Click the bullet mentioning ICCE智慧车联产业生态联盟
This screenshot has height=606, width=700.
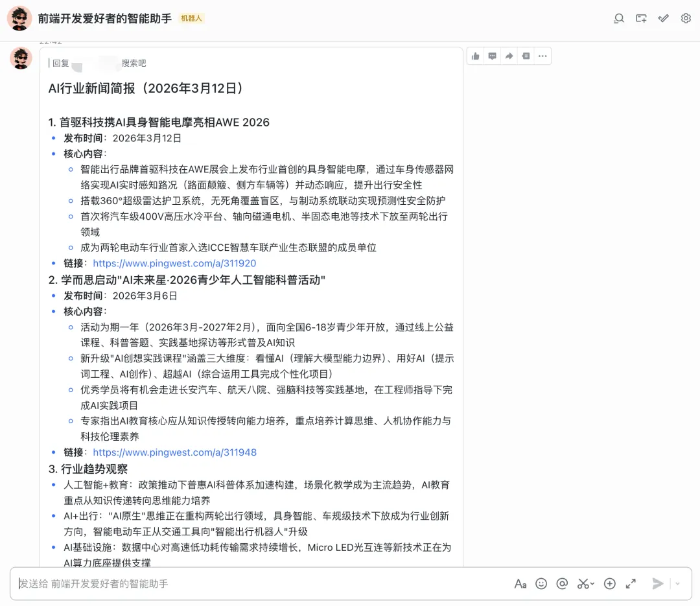click(229, 248)
